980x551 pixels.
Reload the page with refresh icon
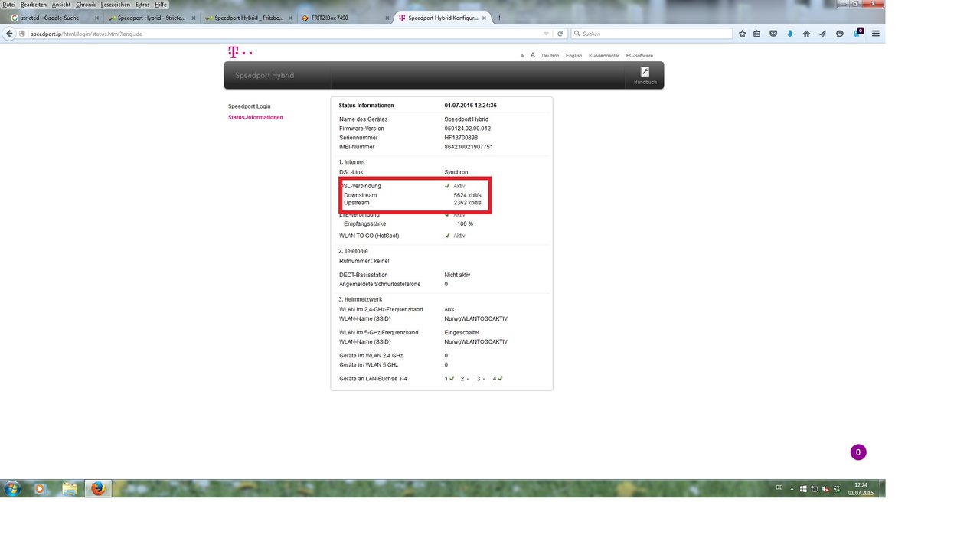click(x=560, y=34)
